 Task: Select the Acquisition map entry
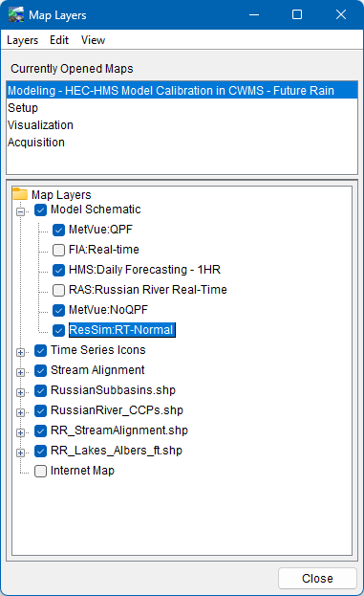tap(182, 142)
